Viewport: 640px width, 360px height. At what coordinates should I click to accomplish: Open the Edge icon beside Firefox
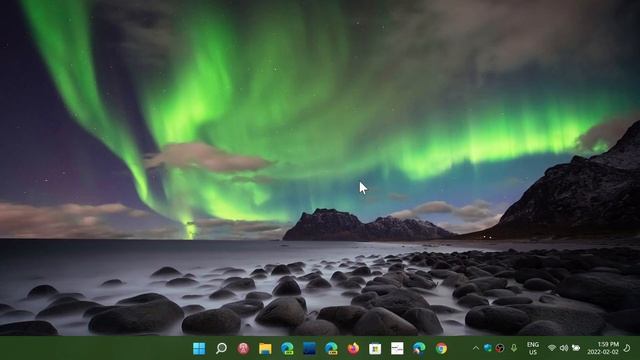[331, 348]
